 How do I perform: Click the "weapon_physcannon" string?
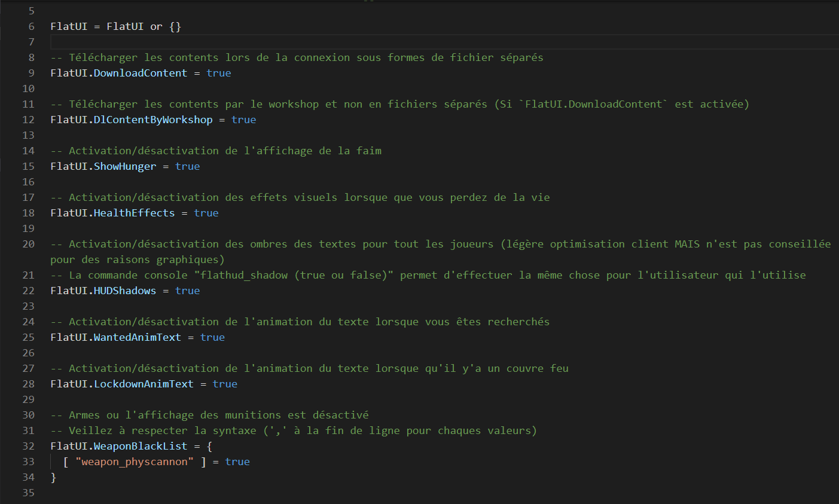[135, 462]
